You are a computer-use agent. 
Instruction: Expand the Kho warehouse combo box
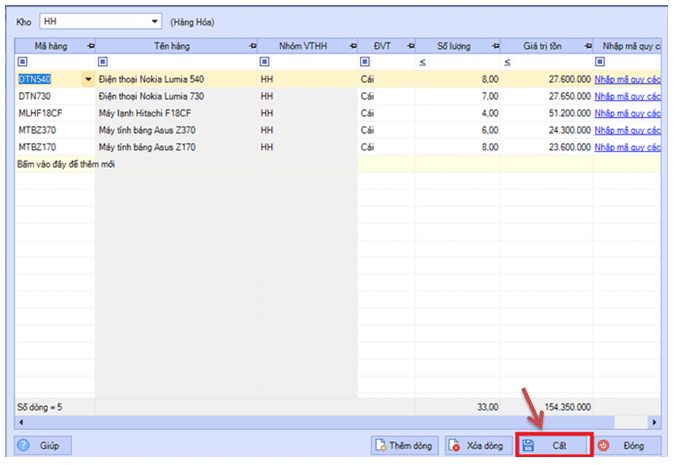click(x=154, y=20)
